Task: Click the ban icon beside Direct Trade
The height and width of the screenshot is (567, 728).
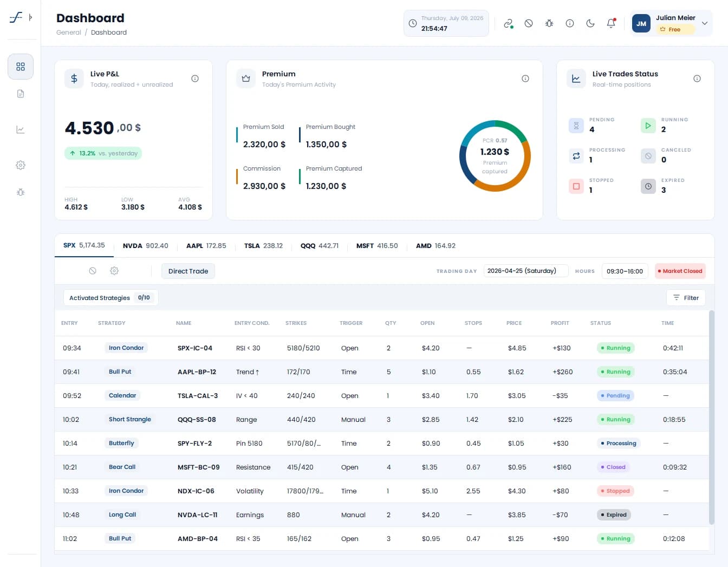Action: click(93, 271)
